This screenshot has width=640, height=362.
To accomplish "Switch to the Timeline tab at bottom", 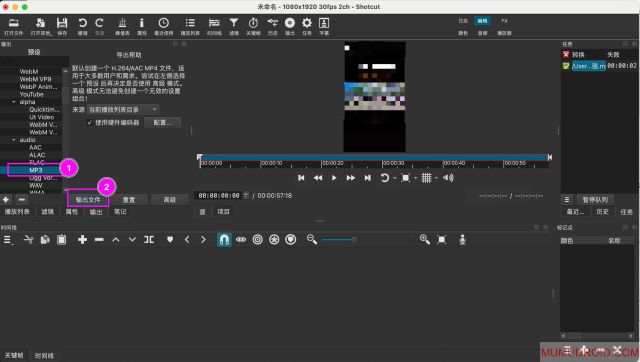I will 44,355.
